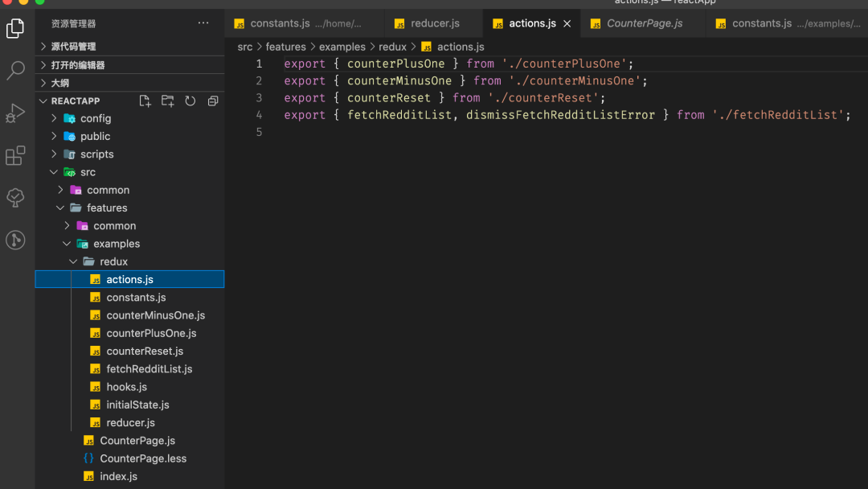868x489 pixels.
Task: Open the Run and Debug icon
Action: 15,113
